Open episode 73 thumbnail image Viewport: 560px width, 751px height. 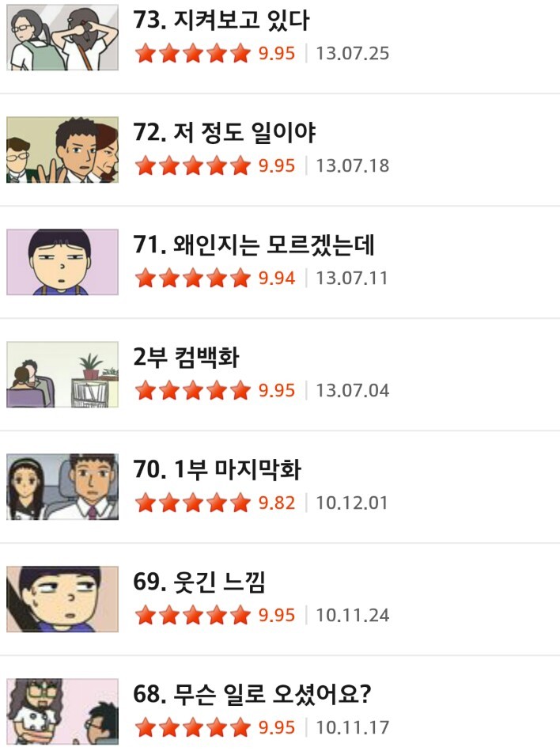(62, 37)
